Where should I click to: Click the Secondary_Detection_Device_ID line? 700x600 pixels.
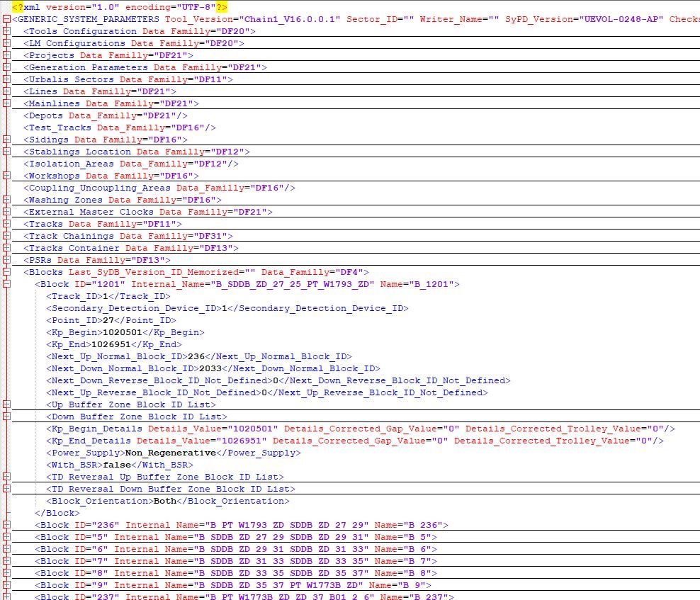(x=227, y=308)
